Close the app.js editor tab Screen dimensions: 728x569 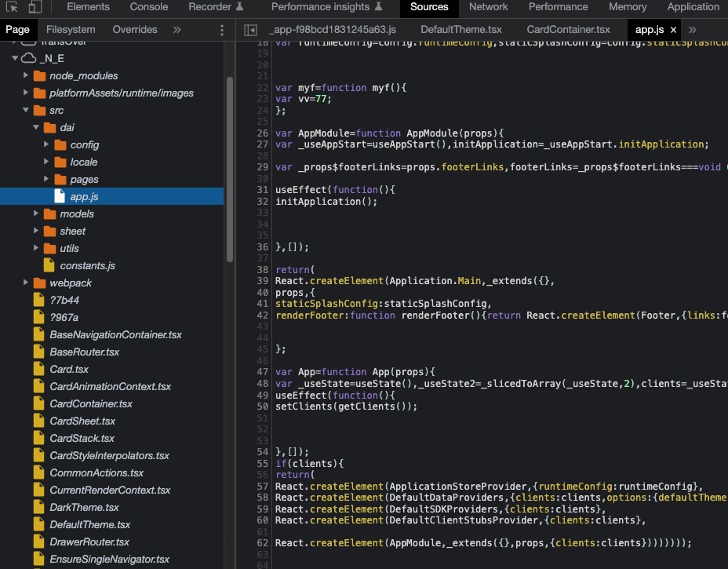coord(673,30)
